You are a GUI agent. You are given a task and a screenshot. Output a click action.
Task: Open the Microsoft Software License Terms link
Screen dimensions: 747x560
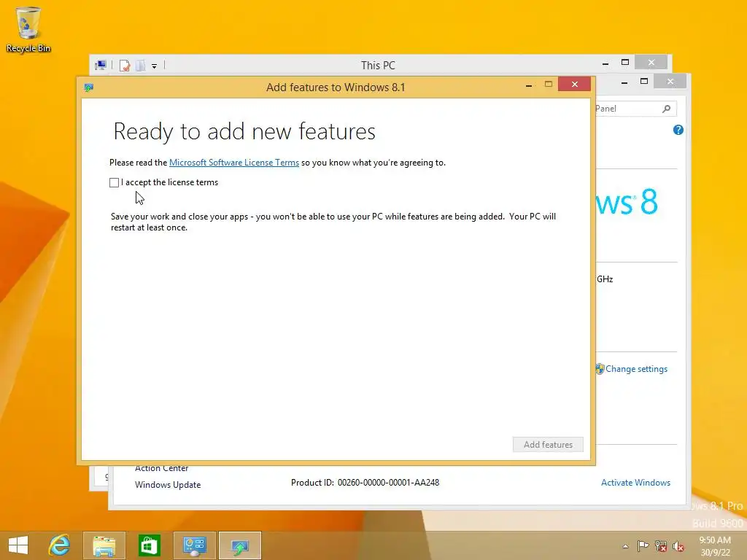click(x=234, y=163)
